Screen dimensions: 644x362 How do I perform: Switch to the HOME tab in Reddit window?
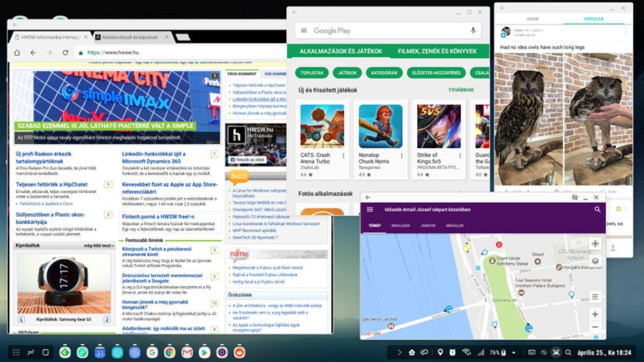(532, 19)
